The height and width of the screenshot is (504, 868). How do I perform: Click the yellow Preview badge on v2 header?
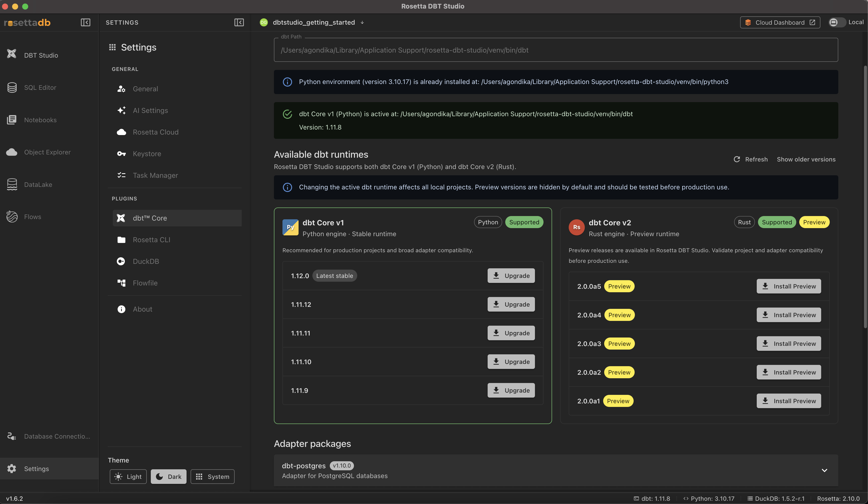click(814, 222)
